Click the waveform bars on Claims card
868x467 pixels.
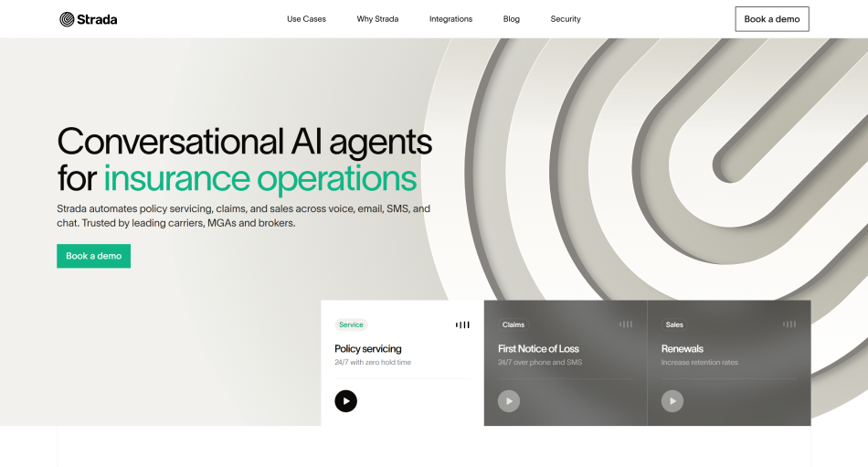pyautogui.click(x=626, y=324)
